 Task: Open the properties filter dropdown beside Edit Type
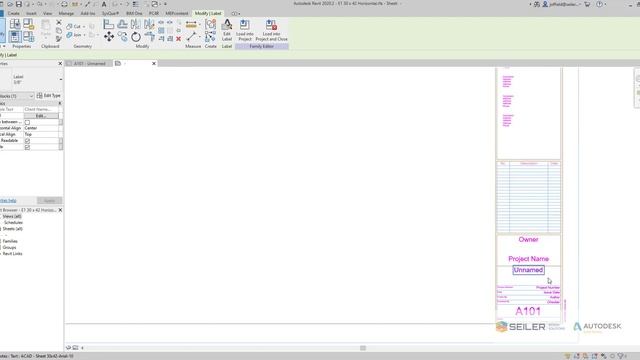click(31, 96)
